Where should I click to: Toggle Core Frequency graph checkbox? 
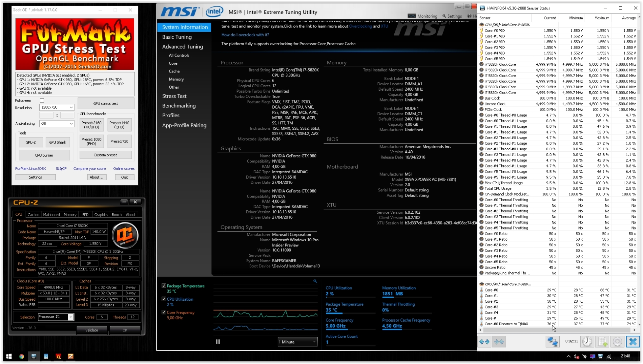pos(164,312)
